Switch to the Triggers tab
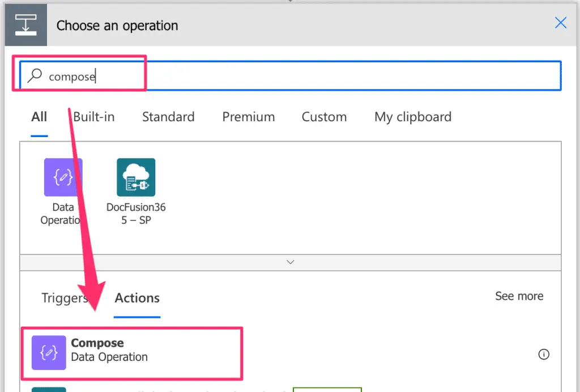This screenshot has width=580, height=392. [64, 298]
